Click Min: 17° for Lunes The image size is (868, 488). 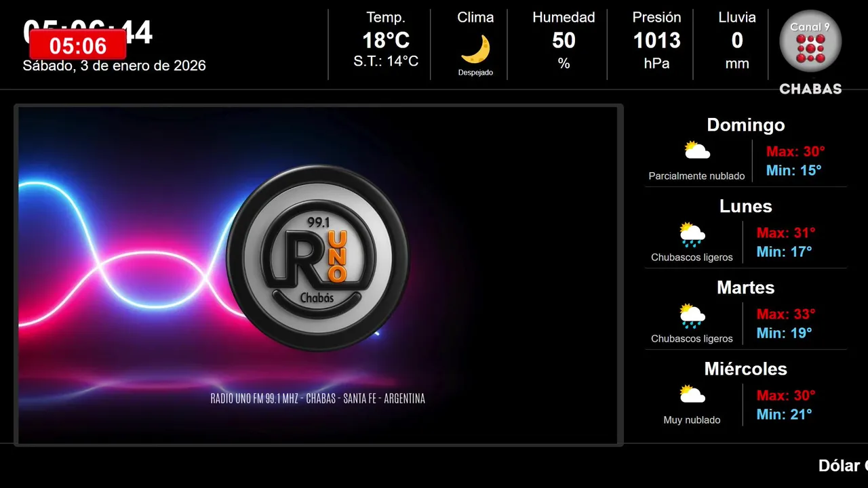tap(784, 252)
